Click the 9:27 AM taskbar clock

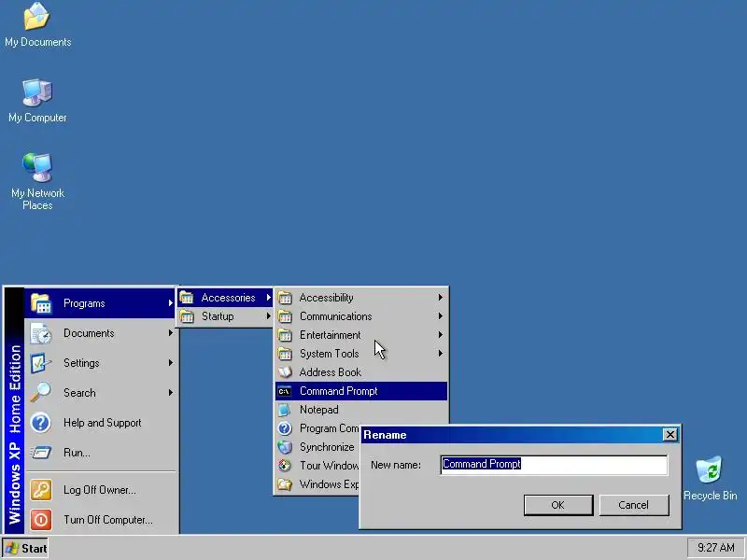pyautogui.click(x=715, y=548)
